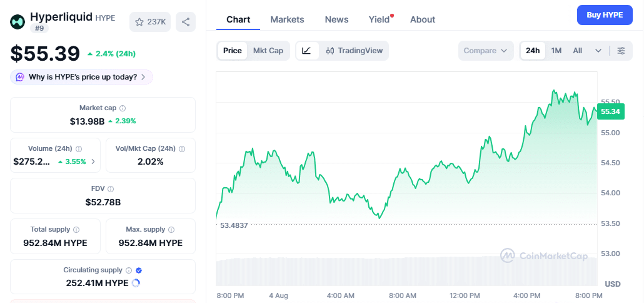The width and height of the screenshot is (644, 303).
Task: Click the Total supply 952.84M HYPE value
Action: [55, 243]
